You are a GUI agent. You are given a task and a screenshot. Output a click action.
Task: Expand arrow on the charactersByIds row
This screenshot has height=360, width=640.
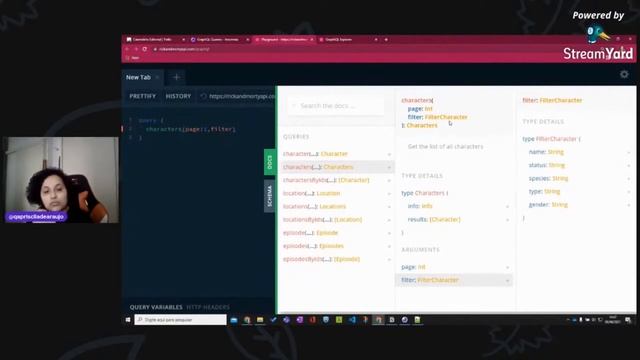point(389,180)
